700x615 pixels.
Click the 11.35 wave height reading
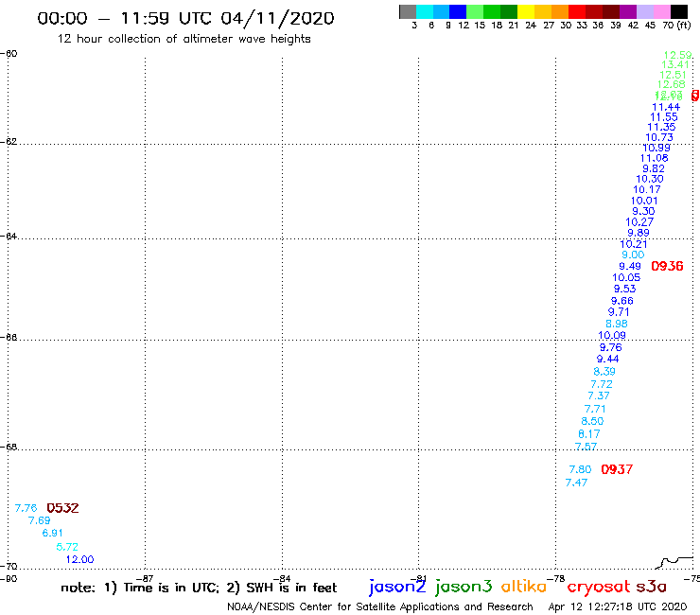661,127
